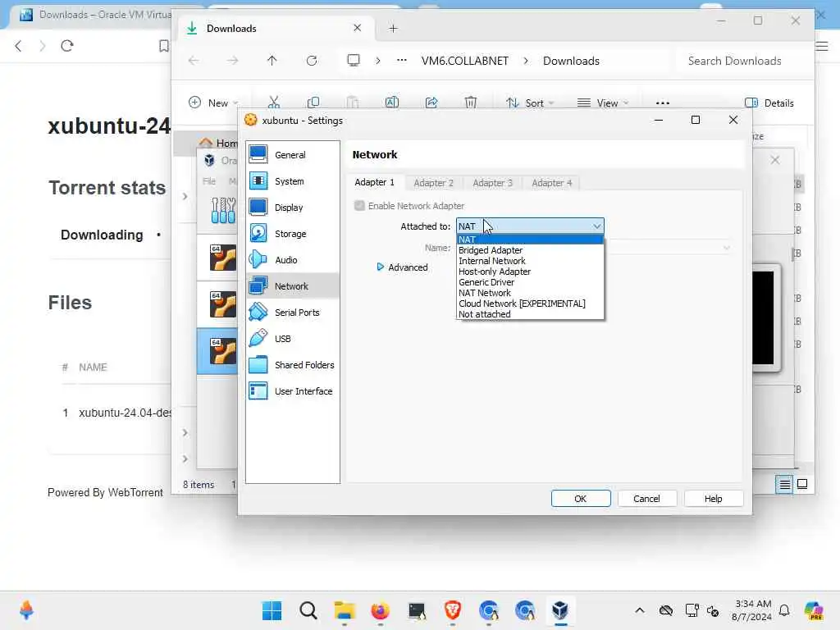Open File Explorer from taskbar
840x630 pixels.
345,610
